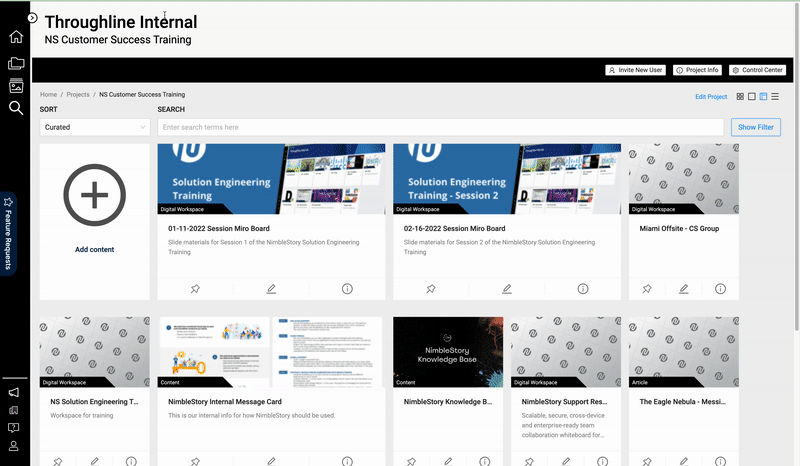The image size is (800, 466).
Task: Open the user profile icon at sidebar bottom
Action: tap(15, 446)
